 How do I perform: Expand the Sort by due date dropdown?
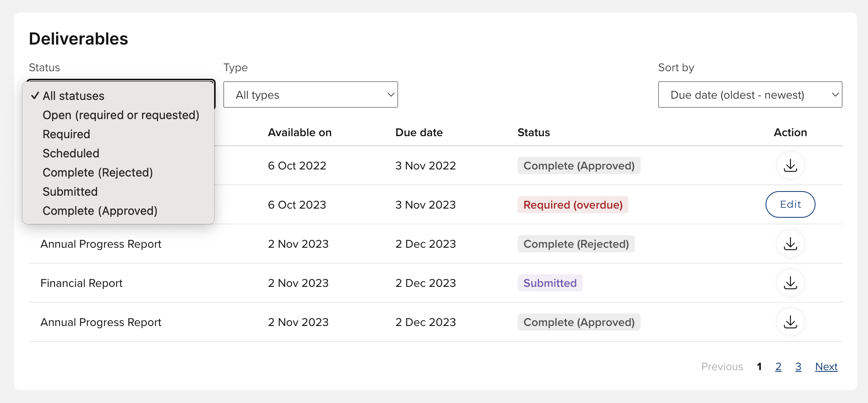point(750,95)
